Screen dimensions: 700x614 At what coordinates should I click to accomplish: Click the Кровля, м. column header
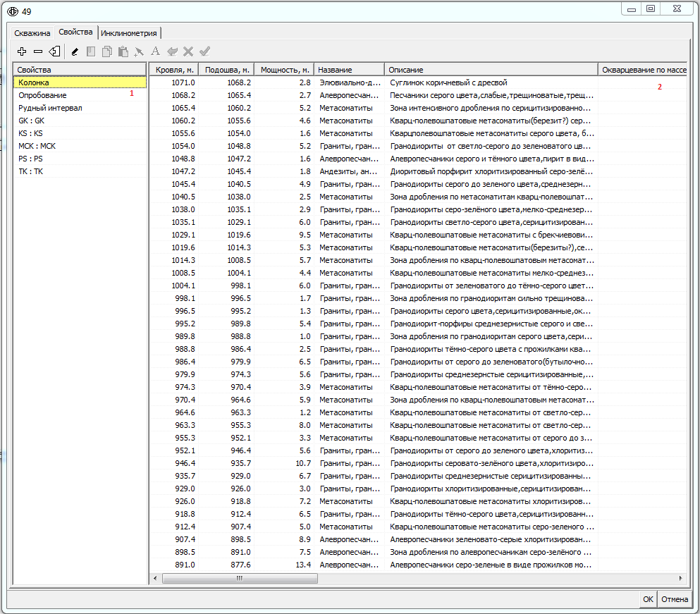[174, 70]
